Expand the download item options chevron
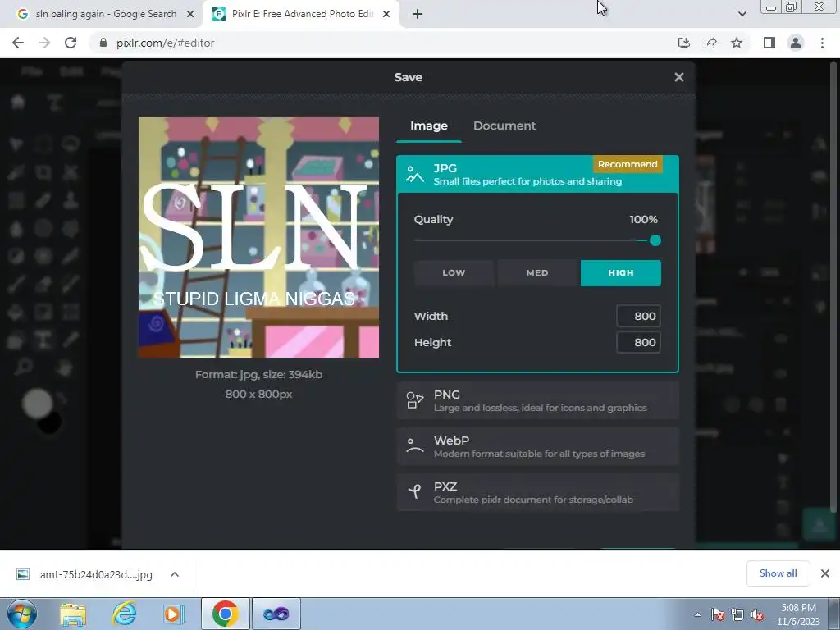 (x=175, y=574)
